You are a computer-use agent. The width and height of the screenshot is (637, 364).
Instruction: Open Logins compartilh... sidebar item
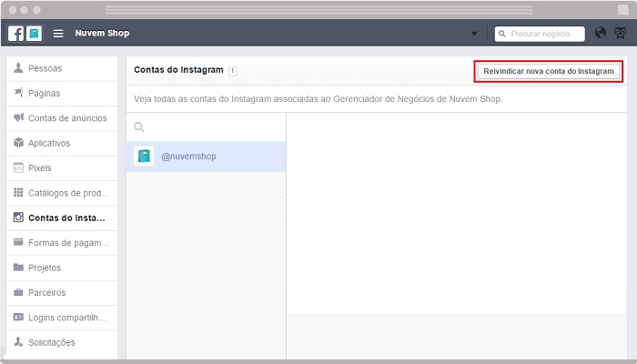pyautogui.click(x=62, y=318)
